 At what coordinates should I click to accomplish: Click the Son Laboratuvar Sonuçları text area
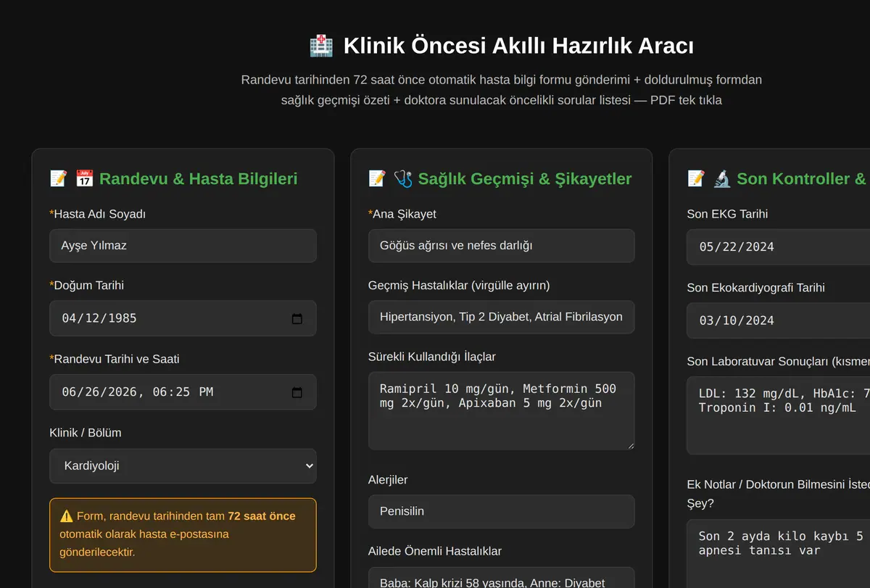(x=779, y=415)
